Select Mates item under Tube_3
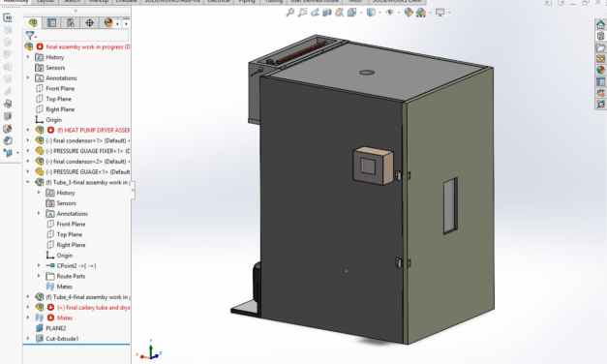This screenshot has width=607, height=364. [x=59, y=287]
